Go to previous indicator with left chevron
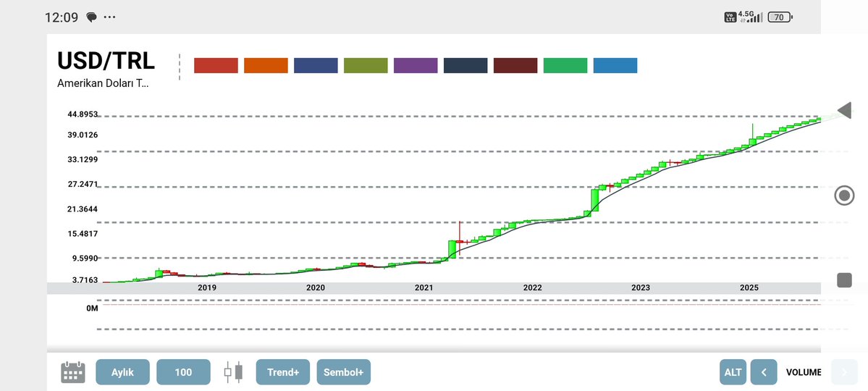This screenshot has height=391, width=868. click(x=764, y=372)
